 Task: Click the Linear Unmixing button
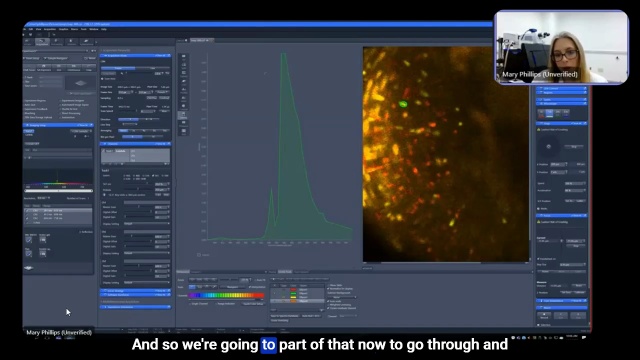pos(280,320)
